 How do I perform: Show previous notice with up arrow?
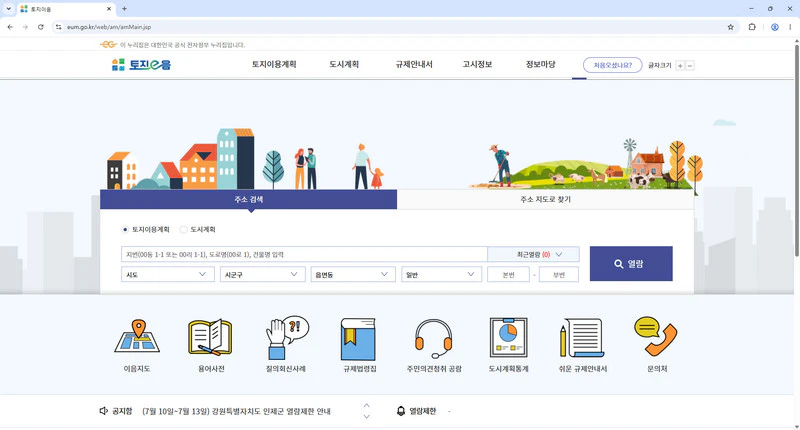366,406
